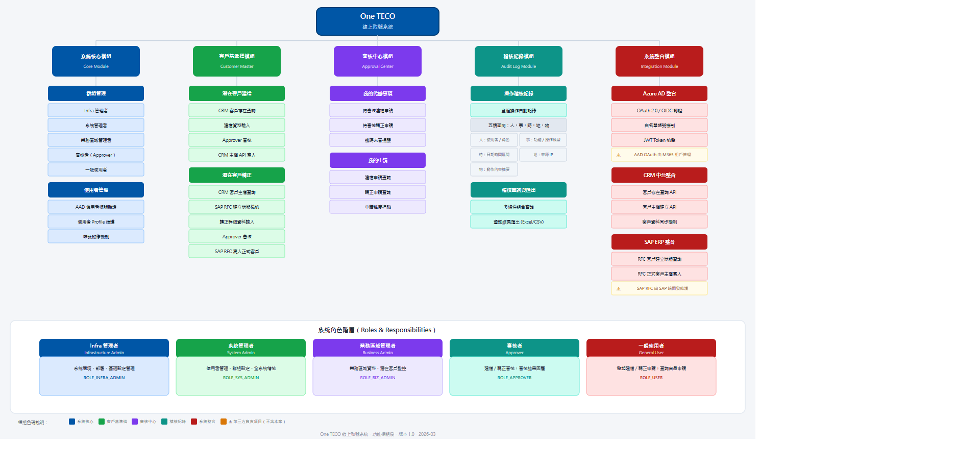Screen dimensions: 980x469
Task: Select the Excel/CSV export item
Action: click(519, 222)
